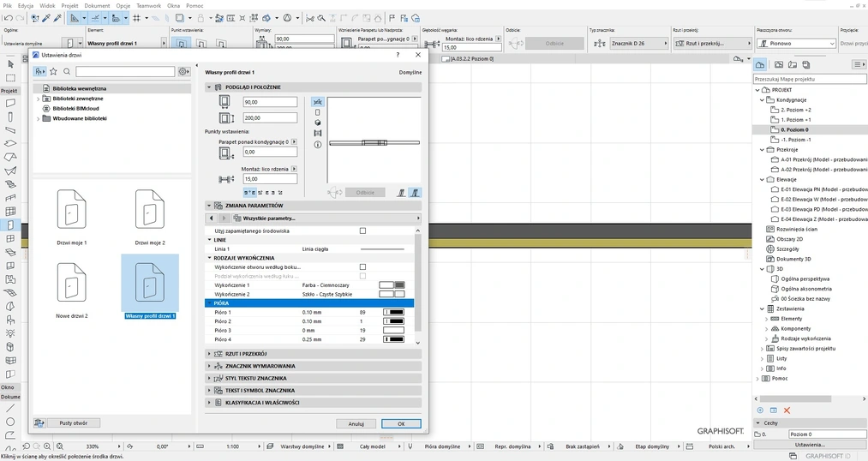
Task: Show the front elevation preview icon
Action: (x=318, y=112)
